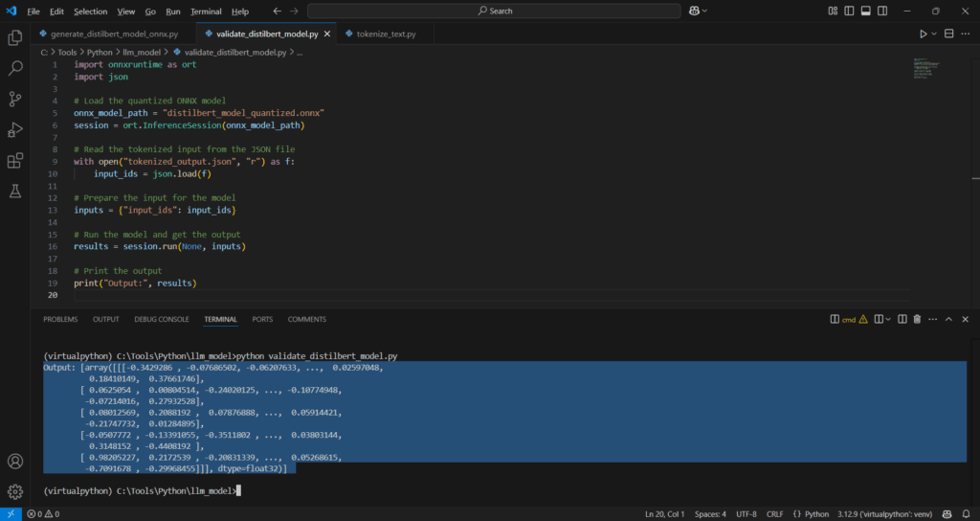Click the errors and warnings count
Screen dimensions: 980x521
coord(43,514)
